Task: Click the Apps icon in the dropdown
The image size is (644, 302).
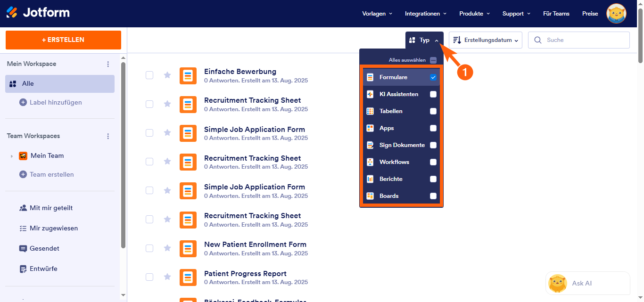Action: (370, 128)
